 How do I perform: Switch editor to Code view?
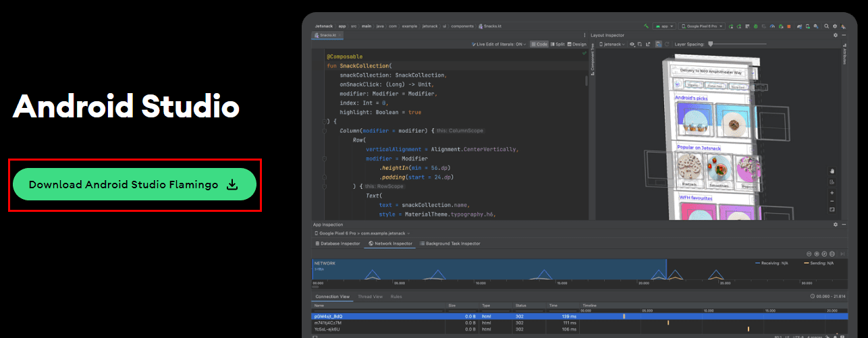[539, 44]
